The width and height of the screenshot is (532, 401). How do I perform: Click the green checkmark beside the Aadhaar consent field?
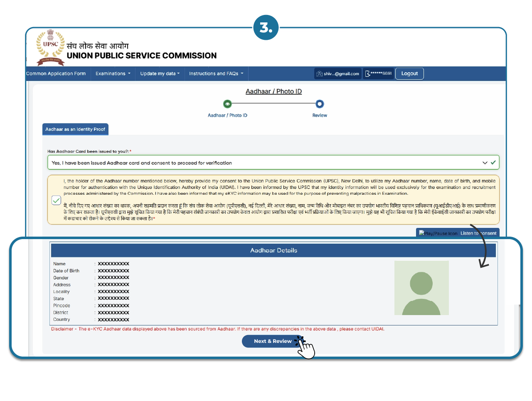tap(494, 162)
